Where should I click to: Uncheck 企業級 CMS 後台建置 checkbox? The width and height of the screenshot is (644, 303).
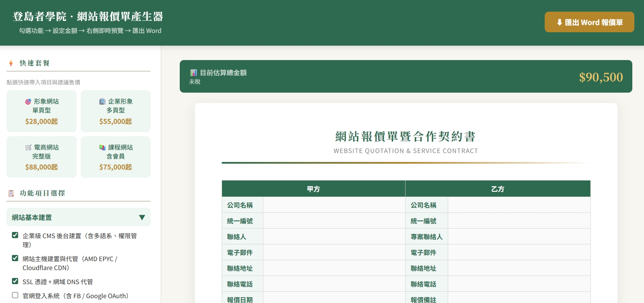click(15, 235)
